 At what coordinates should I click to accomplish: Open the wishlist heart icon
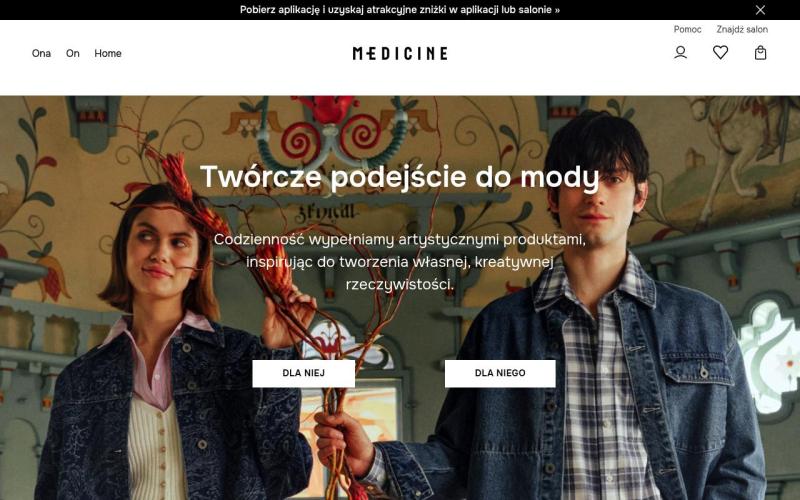tap(720, 53)
